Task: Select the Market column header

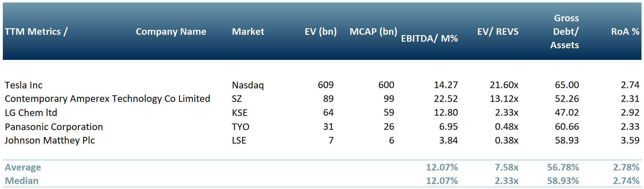Action: tap(248, 32)
